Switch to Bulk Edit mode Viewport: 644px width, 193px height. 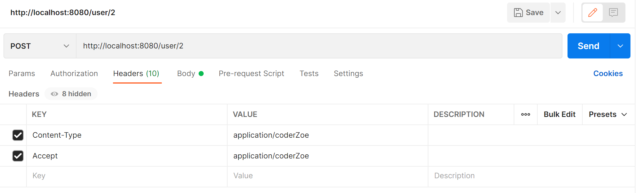[560, 114]
